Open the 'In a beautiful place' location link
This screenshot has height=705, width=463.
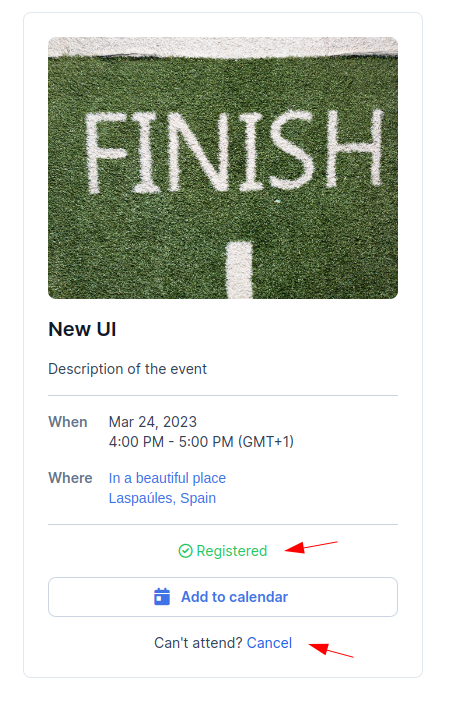tap(167, 478)
